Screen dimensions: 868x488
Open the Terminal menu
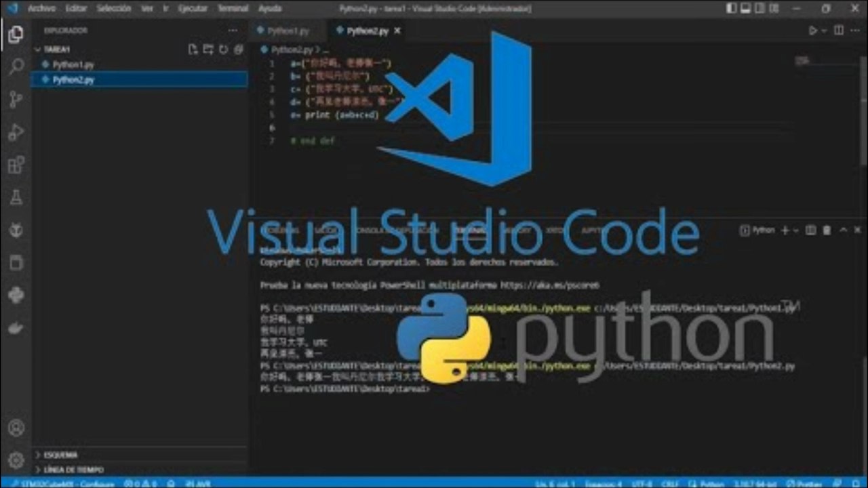click(x=233, y=9)
